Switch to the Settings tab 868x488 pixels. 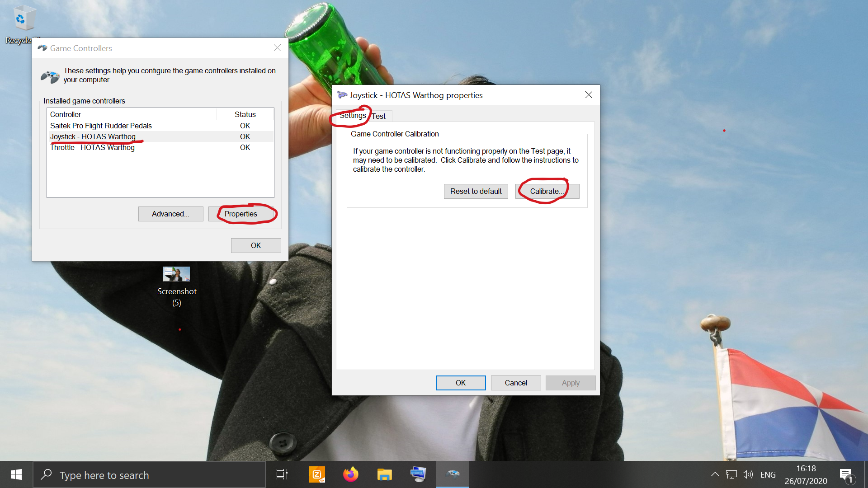(x=353, y=116)
